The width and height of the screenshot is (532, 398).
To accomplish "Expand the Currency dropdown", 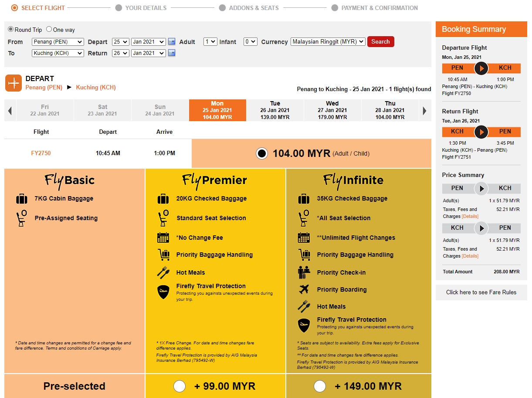I will click(328, 42).
